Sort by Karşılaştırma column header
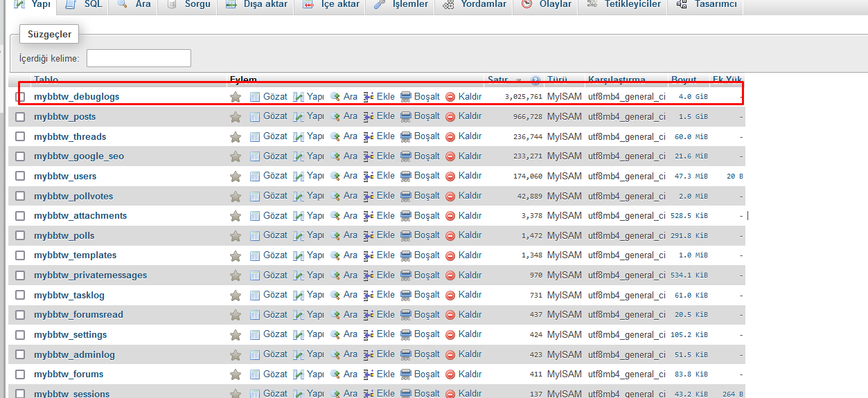Viewport: 868px width, 398px height. (617, 80)
